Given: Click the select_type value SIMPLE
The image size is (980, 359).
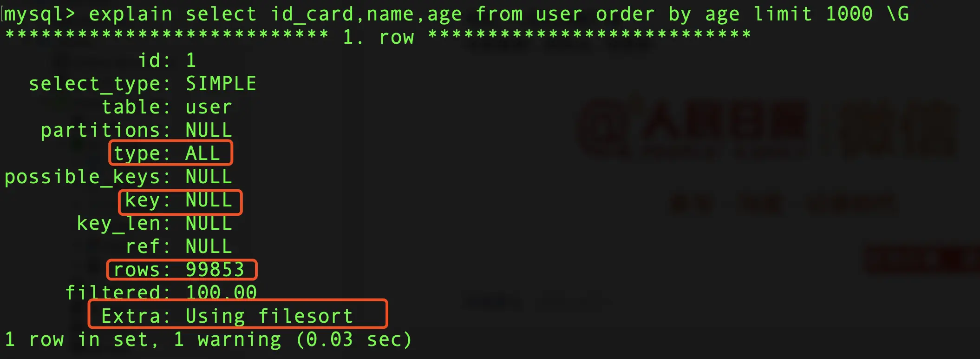Looking at the screenshot, I should pos(221,84).
